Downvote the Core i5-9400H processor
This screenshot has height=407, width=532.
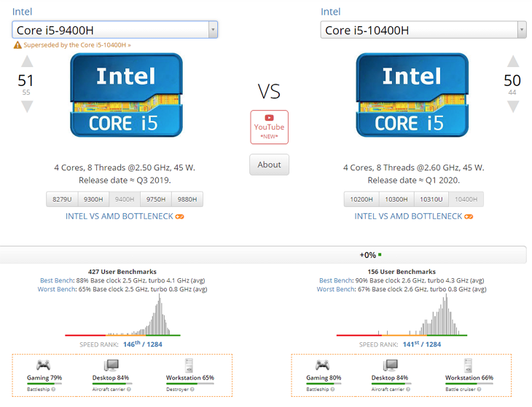click(27, 106)
